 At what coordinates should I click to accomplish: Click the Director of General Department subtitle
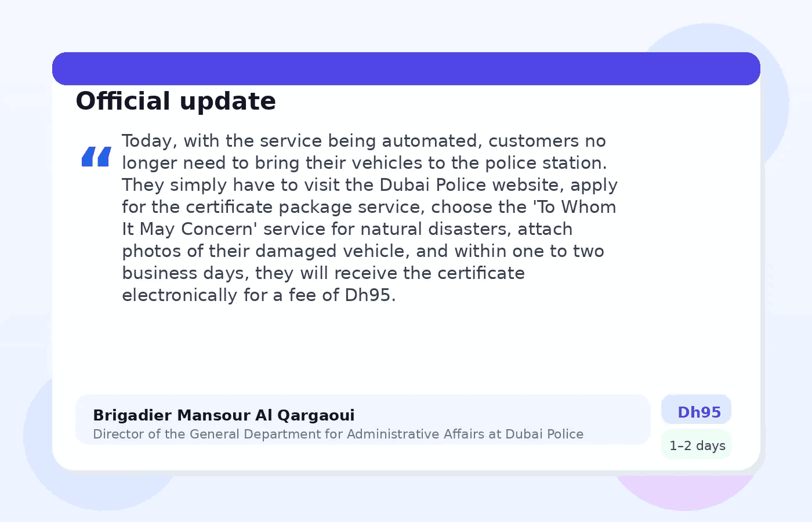pos(338,434)
